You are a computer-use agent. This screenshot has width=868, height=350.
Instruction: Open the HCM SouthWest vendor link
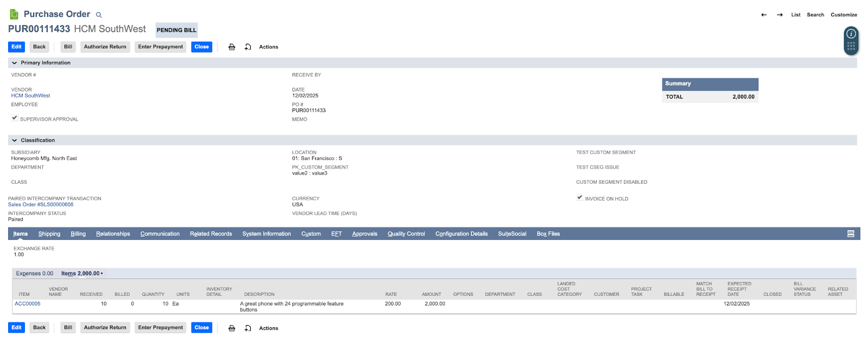pos(30,96)
